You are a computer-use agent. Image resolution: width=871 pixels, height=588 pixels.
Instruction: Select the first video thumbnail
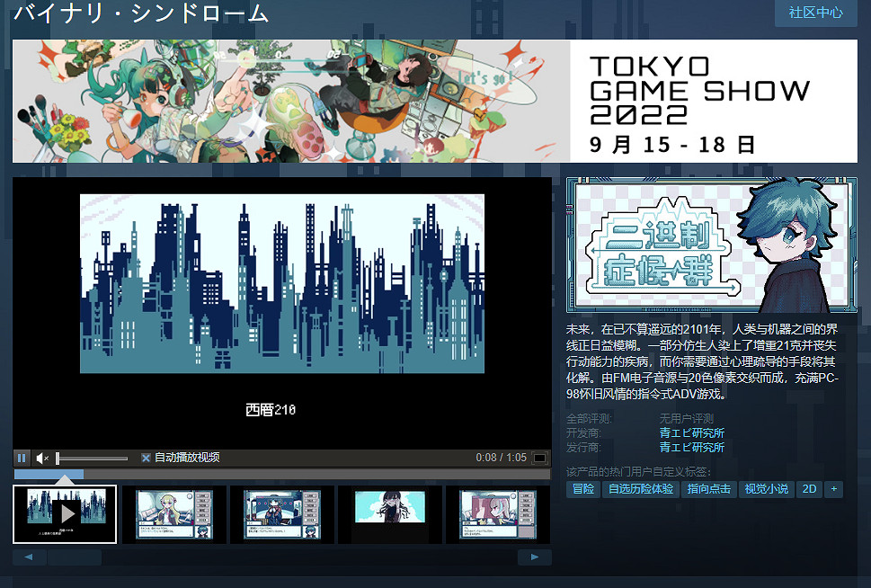(x=65, y=514)
